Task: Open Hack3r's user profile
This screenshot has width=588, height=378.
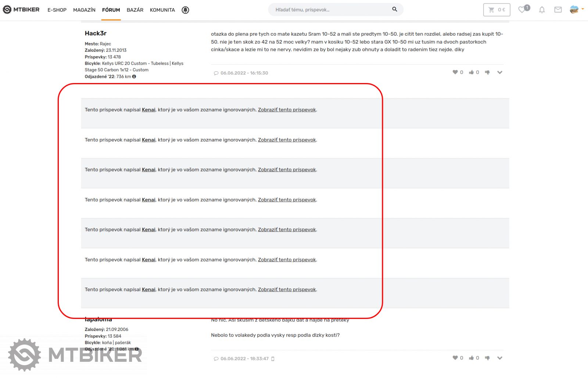Action: [96, 33]
